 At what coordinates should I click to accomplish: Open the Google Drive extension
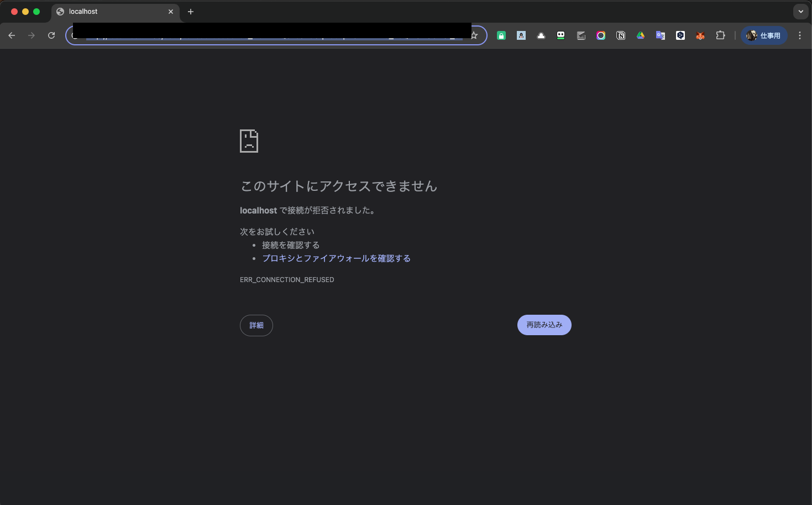click(641, 35)
